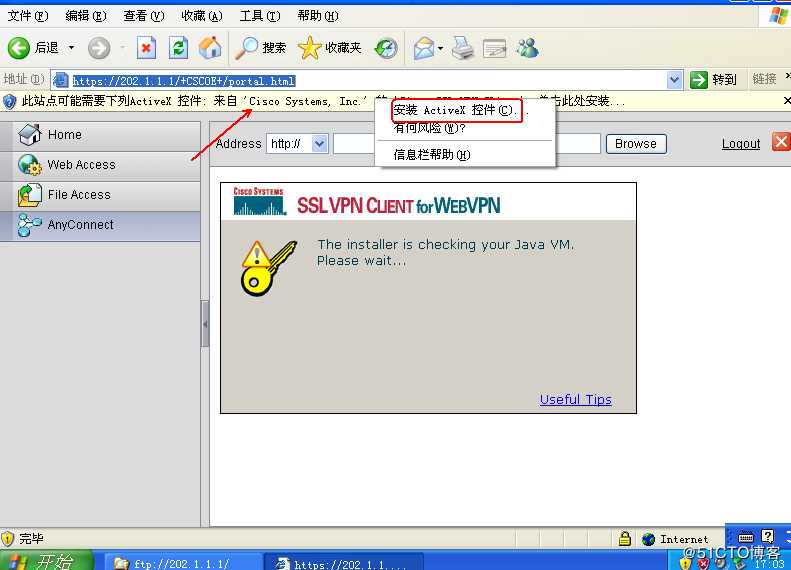
Task: Click the green Back arrow button
Action: tap(19, 48)
